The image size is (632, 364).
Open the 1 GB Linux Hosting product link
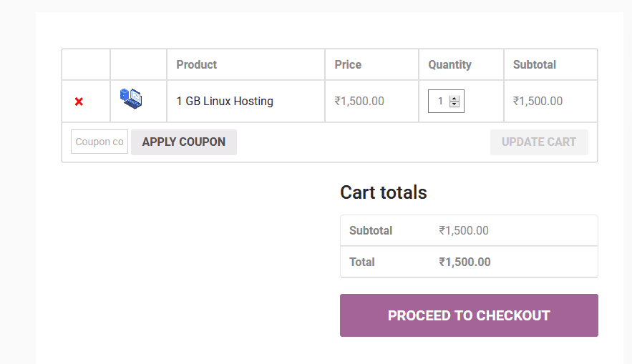tap(225, 102)
